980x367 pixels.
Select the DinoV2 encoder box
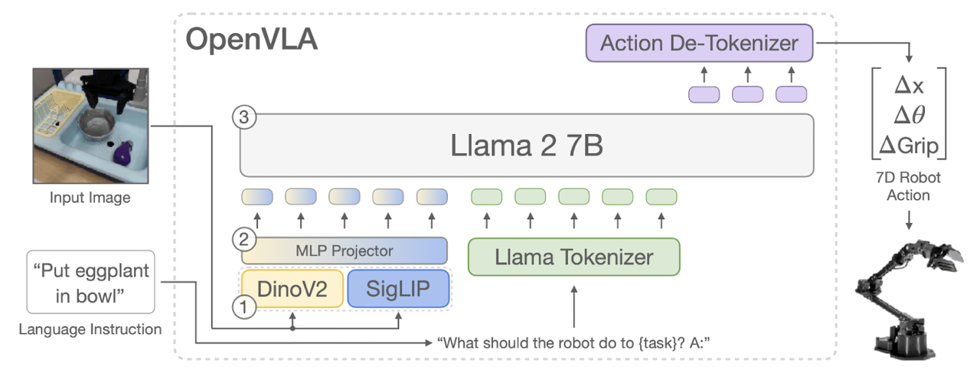(293, 289)
